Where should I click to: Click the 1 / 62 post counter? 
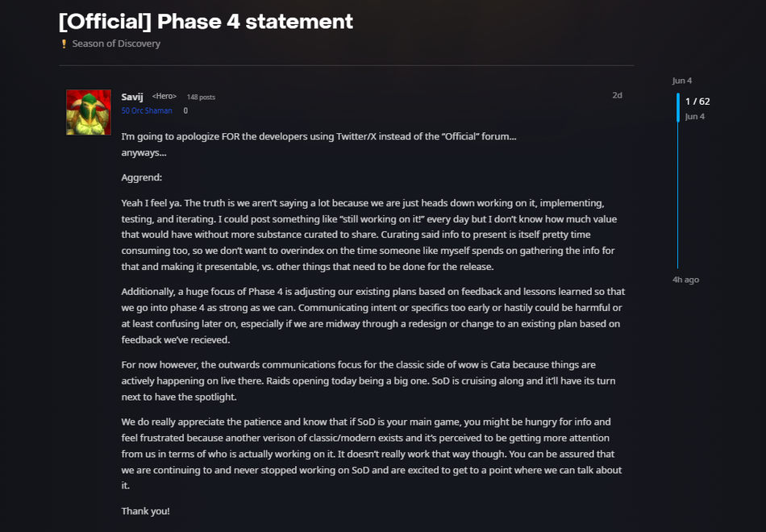(697, 102)
